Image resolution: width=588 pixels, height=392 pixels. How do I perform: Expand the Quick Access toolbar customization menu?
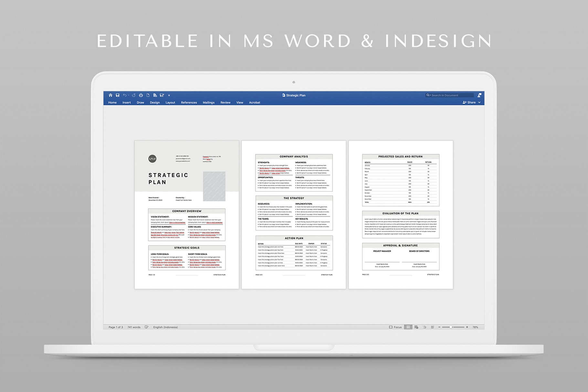click(169, 95)
